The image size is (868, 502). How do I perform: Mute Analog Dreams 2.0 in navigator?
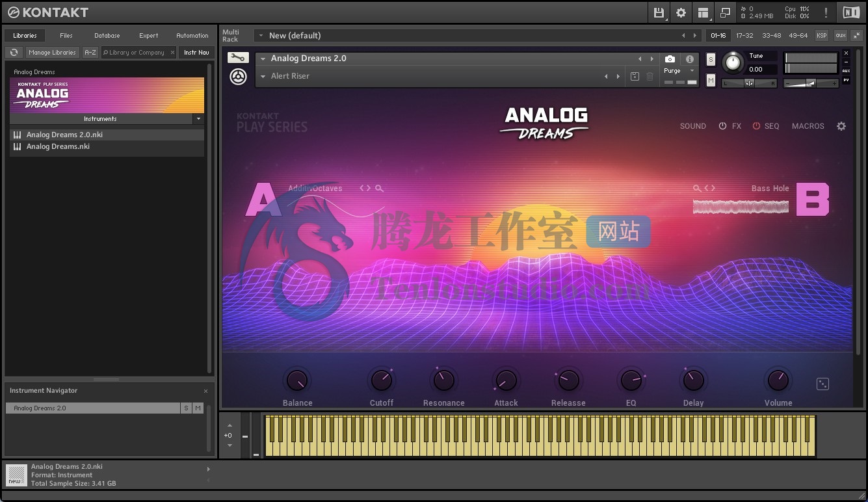click(198, 408)
